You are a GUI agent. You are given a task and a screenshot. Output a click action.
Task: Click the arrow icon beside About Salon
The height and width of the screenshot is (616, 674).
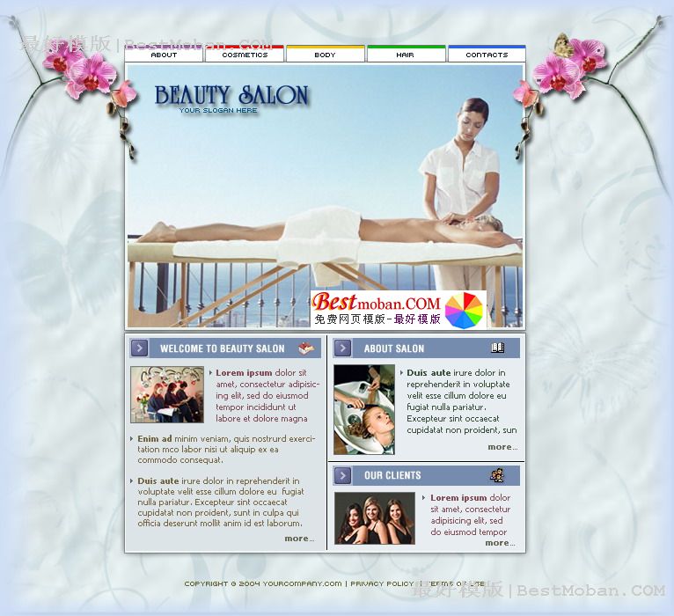[x=342, y=348]
